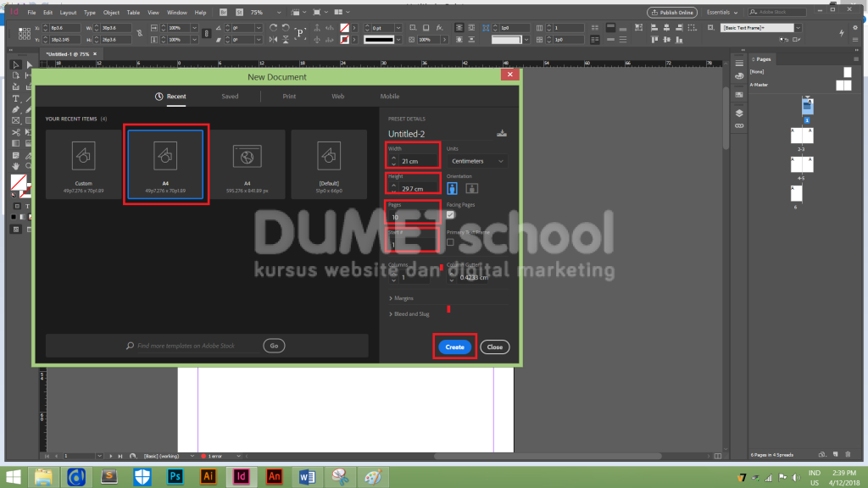The height and width of the screenshot is (488, 868).
Task: Open the zoom level 75% dropdown
Action: pos(278,12)
